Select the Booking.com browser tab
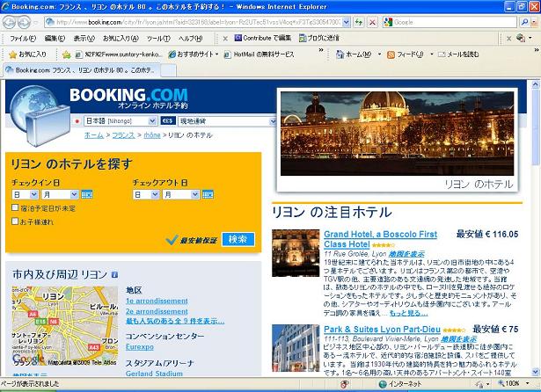Image resolution: width=541 pixels, height=392 pixels. pos(82,70)
